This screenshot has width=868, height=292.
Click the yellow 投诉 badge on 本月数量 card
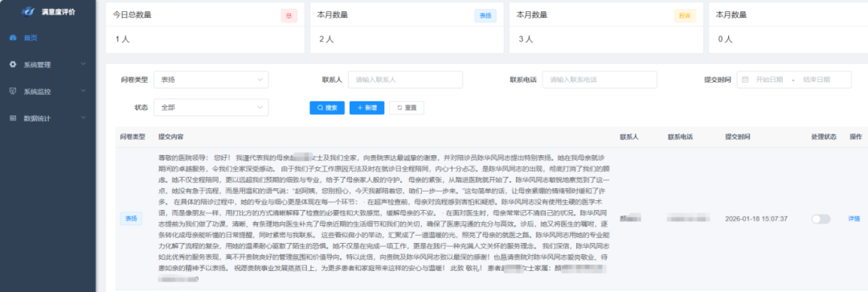tap(685, 15)
